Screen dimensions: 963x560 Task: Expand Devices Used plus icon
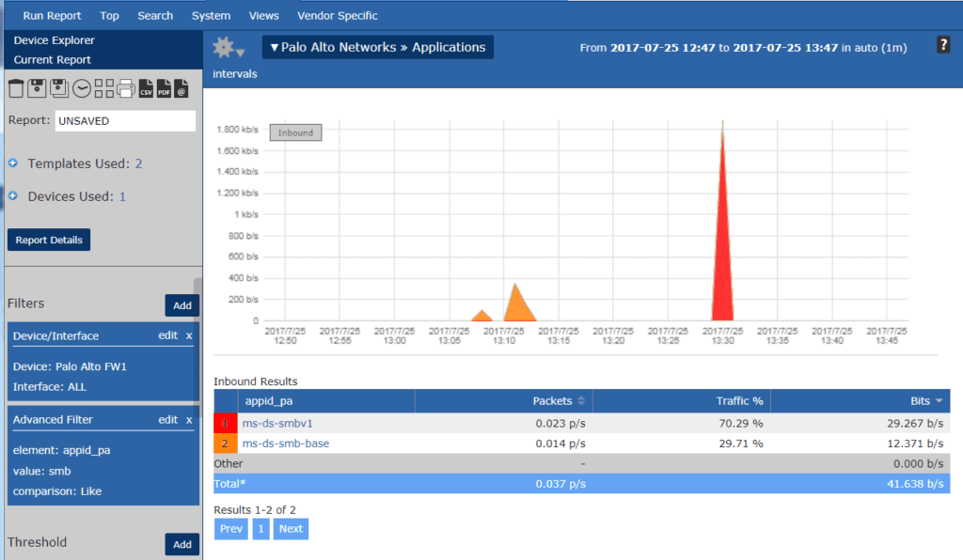pos(13,195)
